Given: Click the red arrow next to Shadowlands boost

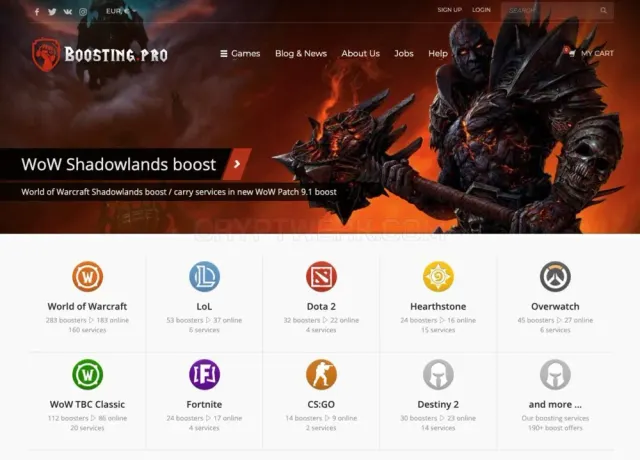Looking at the screenshot, I should (x=237, y=164).
